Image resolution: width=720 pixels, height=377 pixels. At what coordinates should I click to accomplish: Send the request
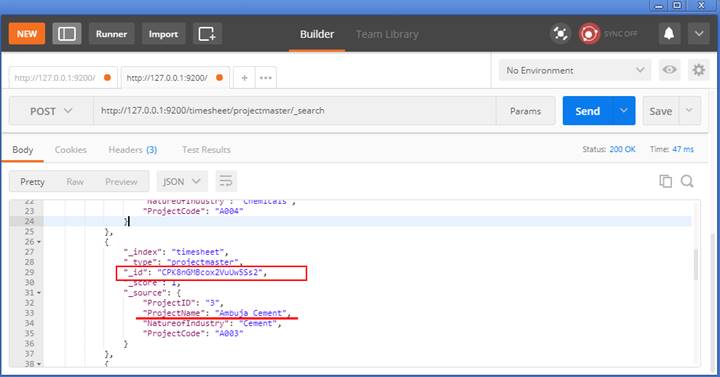[x=587, y=111]
